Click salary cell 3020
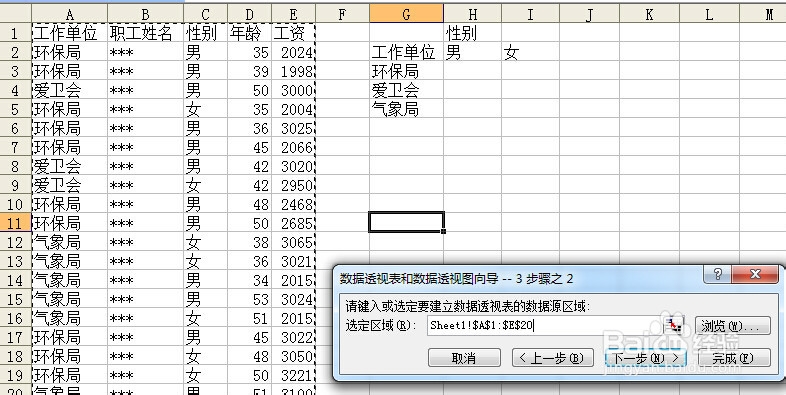The width and height of the screenshot is (786, 395). pyautogui.click(x=293, y=166)
